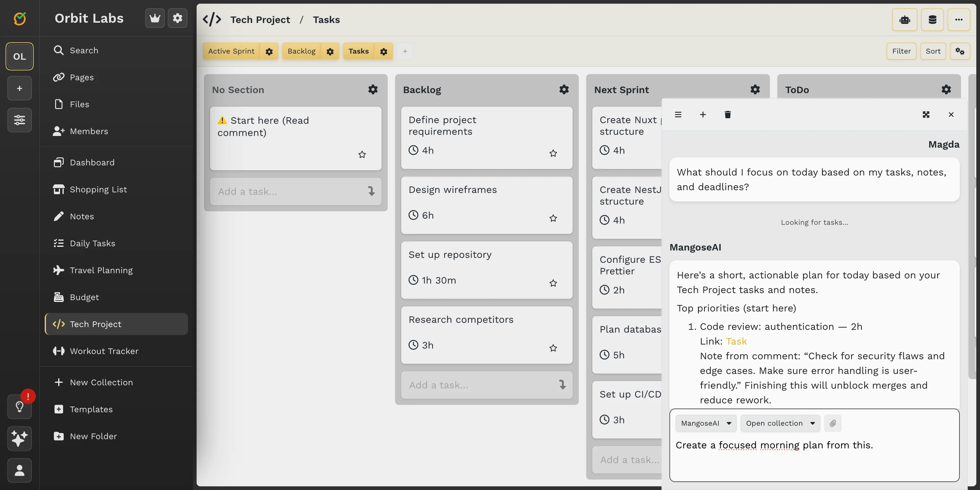
Task: Click the database stack icon in header
Action: pos(932,20)
